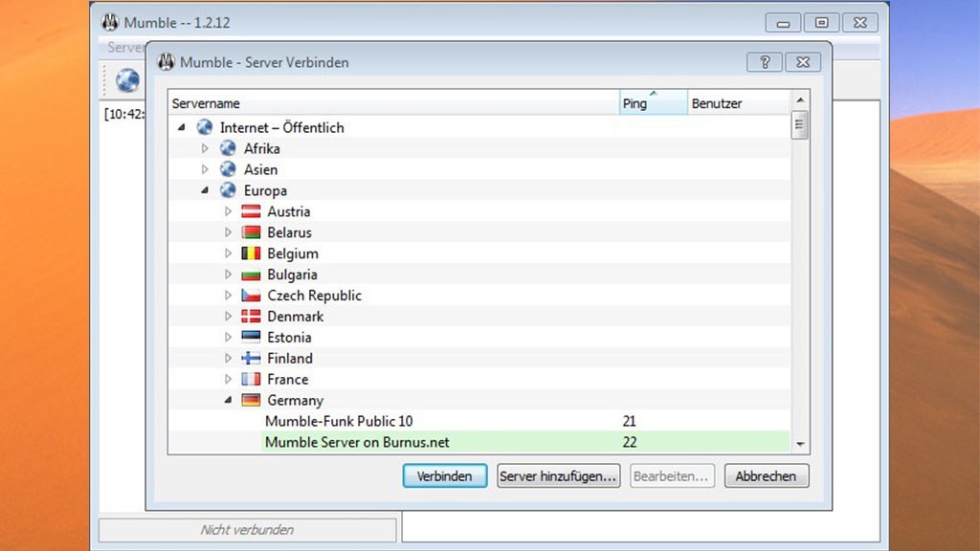Screen dimensions: 980x551
Task: Click the Server hinzufügen... button
Action: coord(559,476)
